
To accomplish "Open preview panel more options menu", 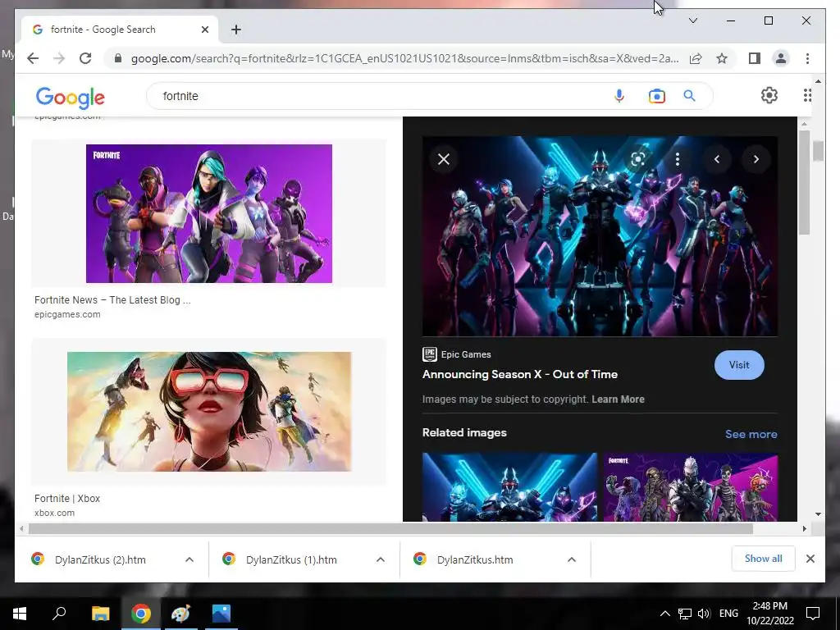I will pyautogui.click(x=678, y=159).
